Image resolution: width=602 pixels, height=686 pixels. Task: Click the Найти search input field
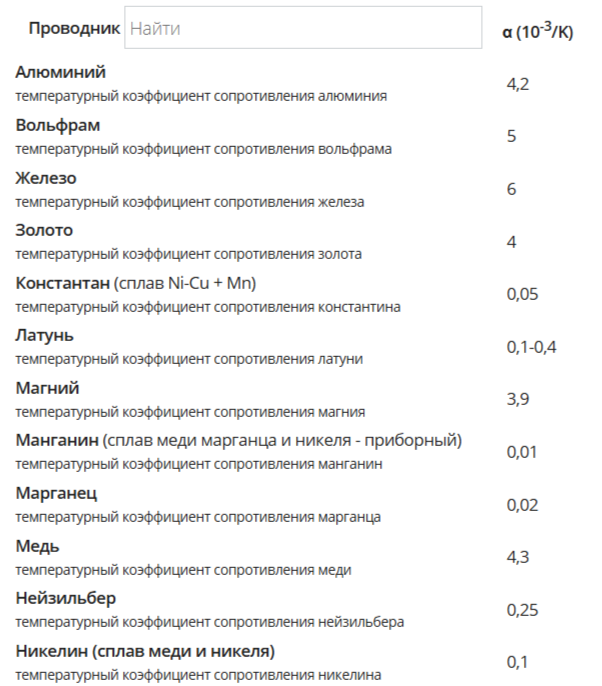(x=302, y=29)
